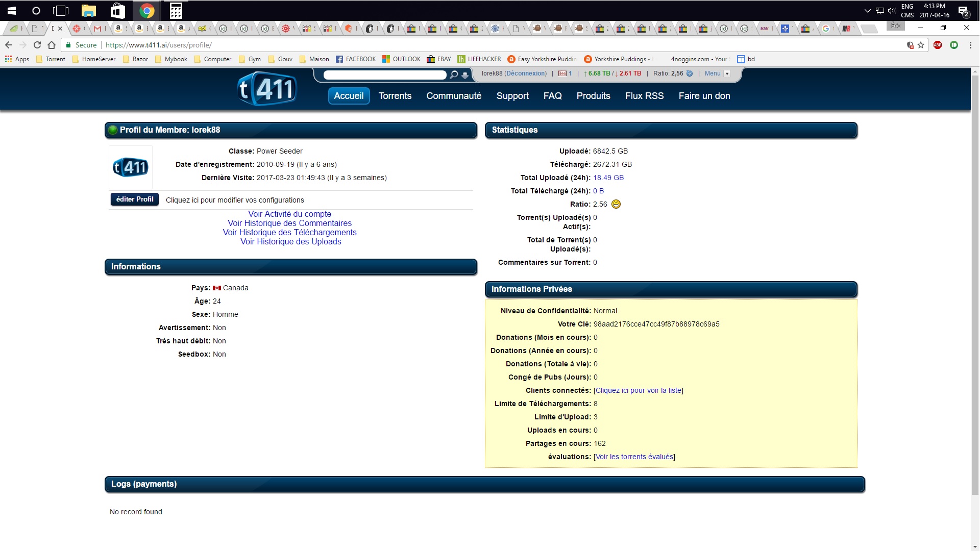This screenshot has height=551, width=980.
Task: Open the Communauté menu
Action: pyautogui.click(x=454, y=96)
